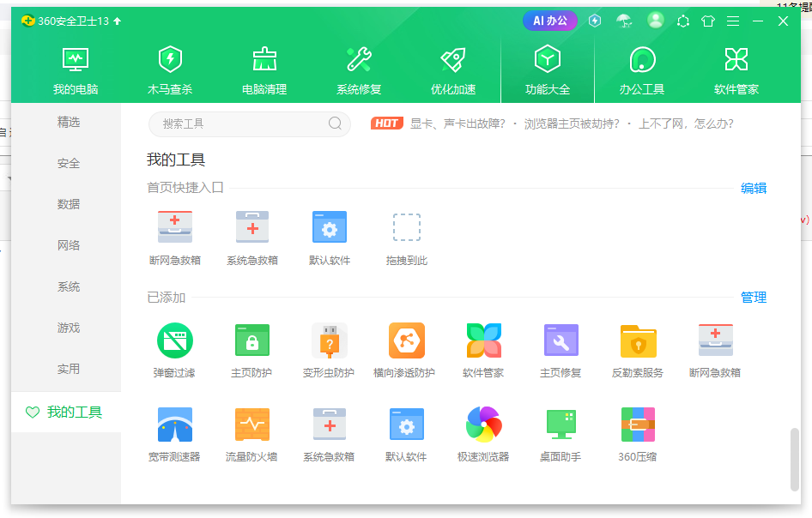This screenshot has width=812, height=518.
Task: Open hot link 上不了网,怎么办?
Action: (x=686, y=123)
